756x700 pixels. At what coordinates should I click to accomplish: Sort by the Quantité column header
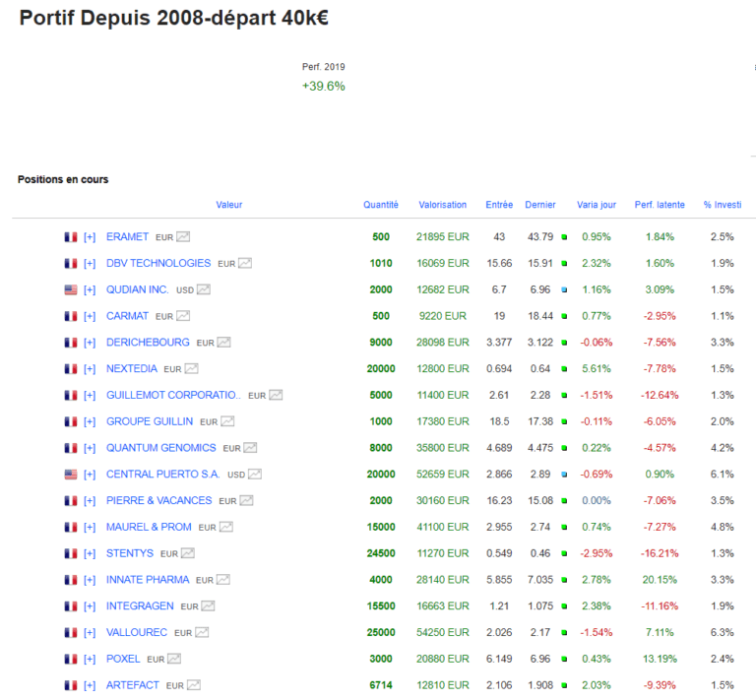pos(380,205)
